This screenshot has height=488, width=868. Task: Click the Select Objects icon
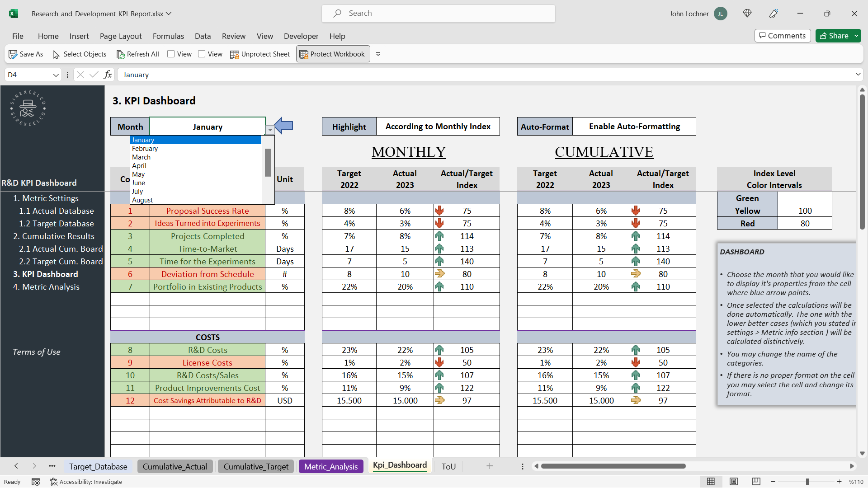click(x=56, y=54)
